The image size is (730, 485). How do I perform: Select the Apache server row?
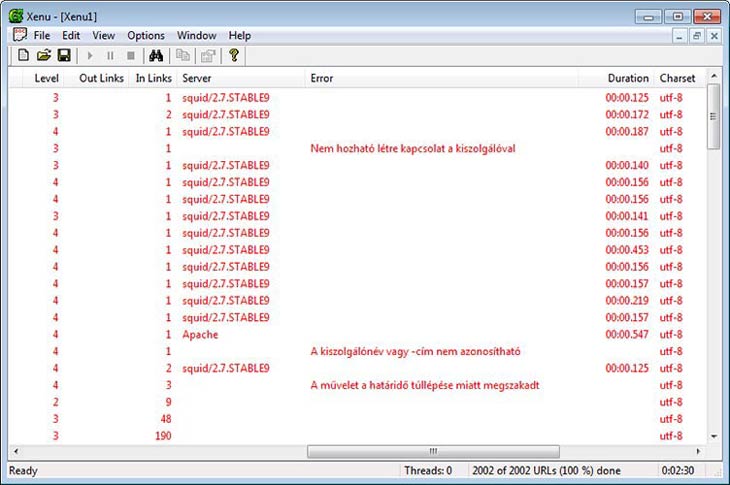pyautogui.click(x=200, y=335)
